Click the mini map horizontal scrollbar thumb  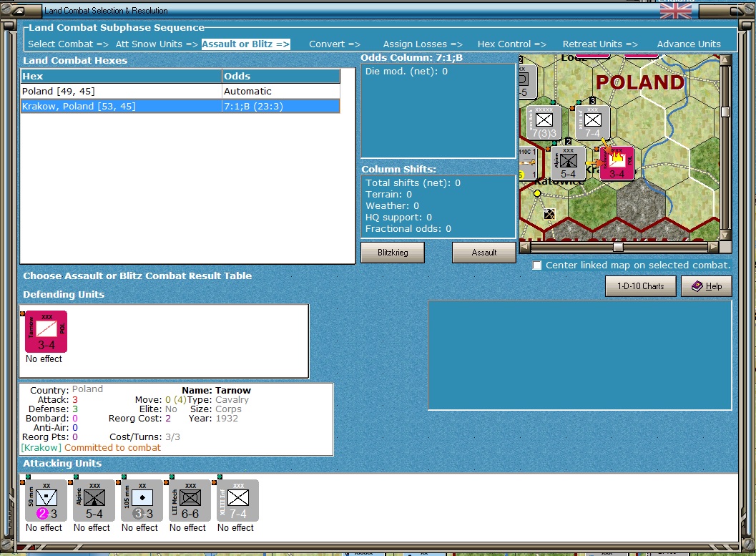click(x=618, y=248)
